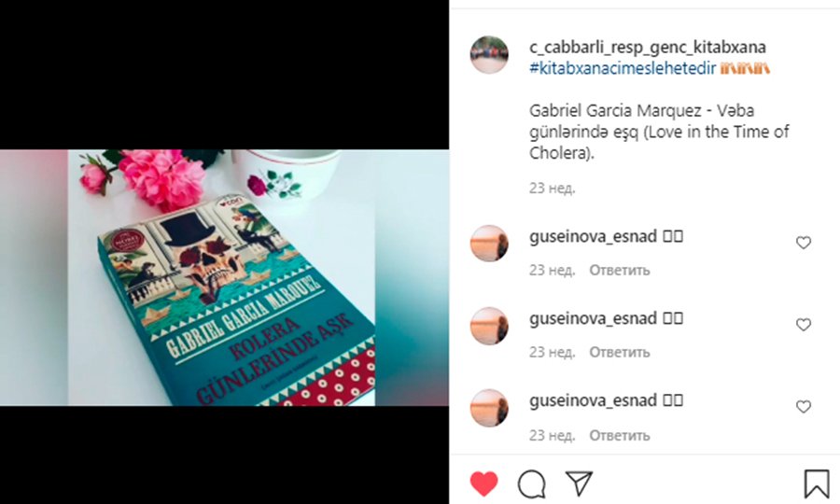
Task: Open comment bubble icon below post
Action: tap(531, 483)
